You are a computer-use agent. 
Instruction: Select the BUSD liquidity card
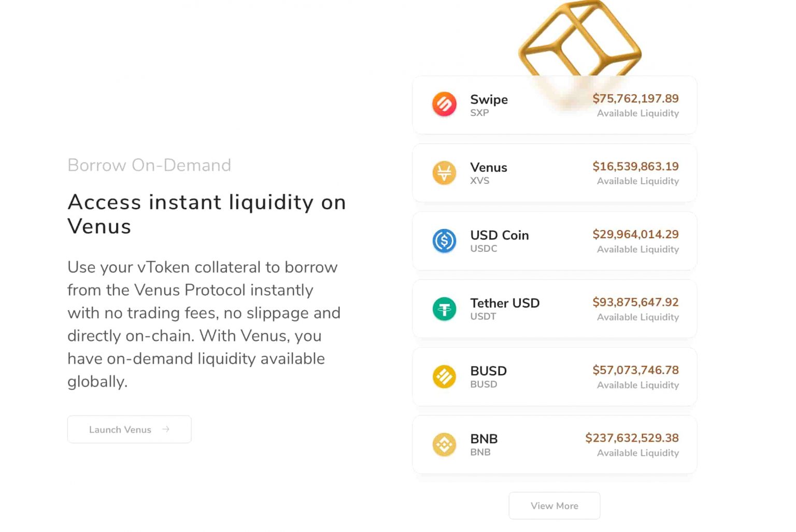click(554, 377)
